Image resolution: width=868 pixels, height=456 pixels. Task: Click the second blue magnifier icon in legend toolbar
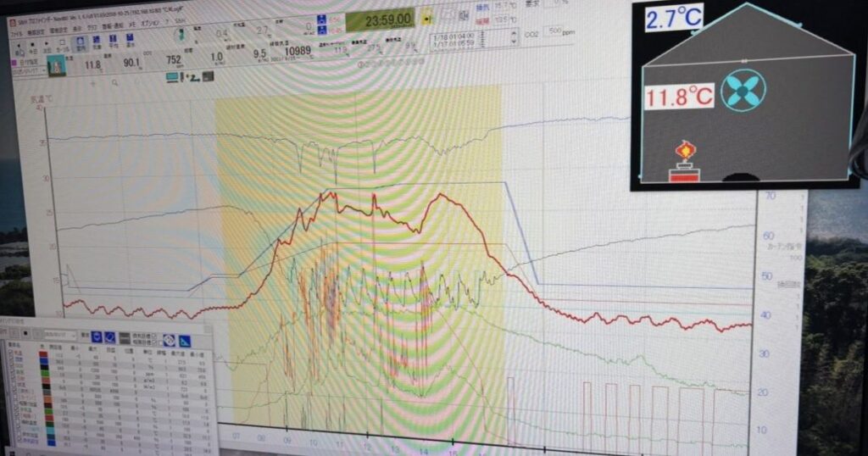[109, 336]
